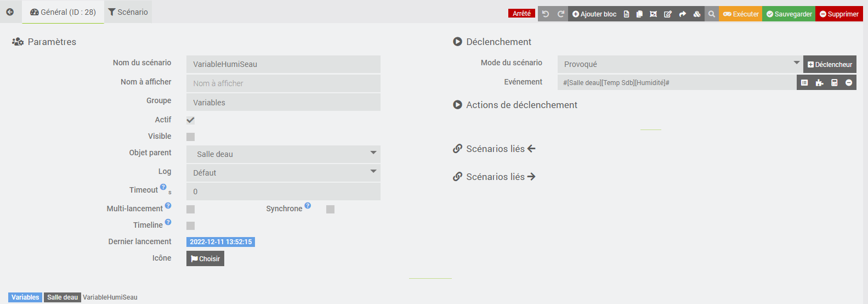Click the undo arrow in the toolbar
The width and height of the screenshot is (868, 304).
[546, 14]
